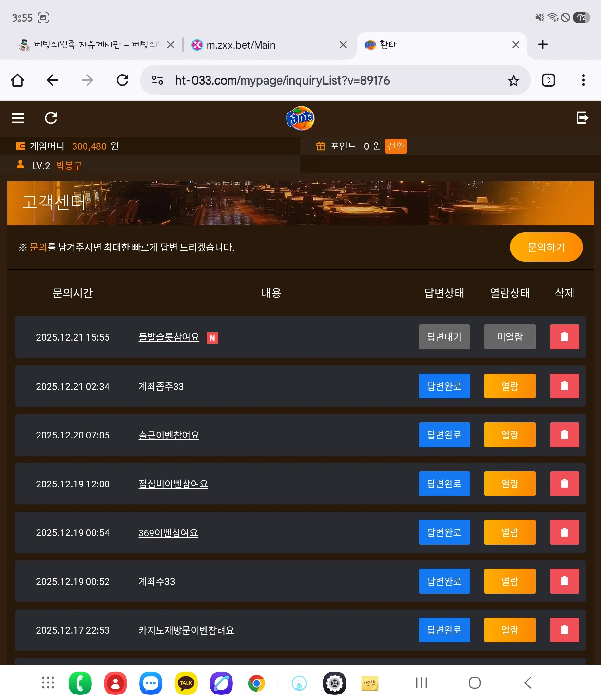Viewport: 601px width, 700px height.
Task: Tap the logout icon at top right
Action: [583, 118]
